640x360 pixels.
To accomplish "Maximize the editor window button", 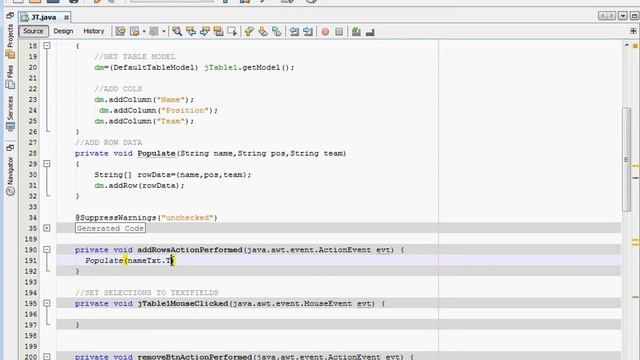I will 634,16.
